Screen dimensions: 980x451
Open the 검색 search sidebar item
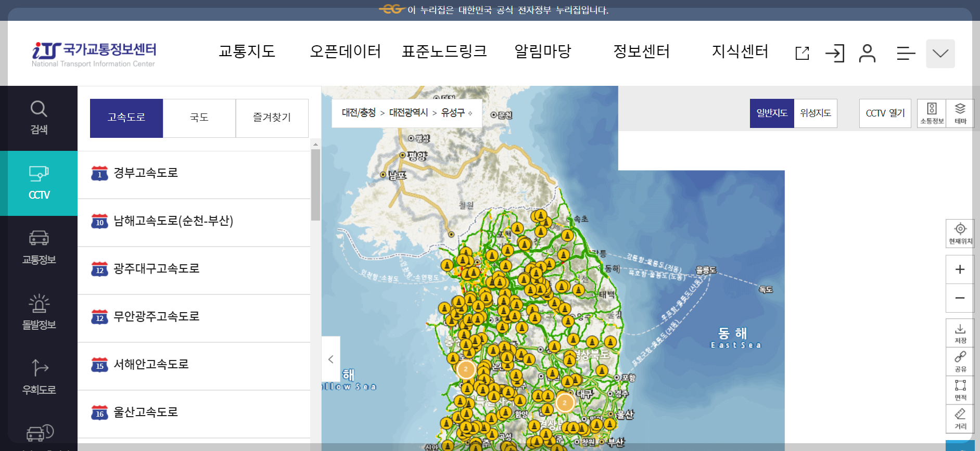(39, 118)
